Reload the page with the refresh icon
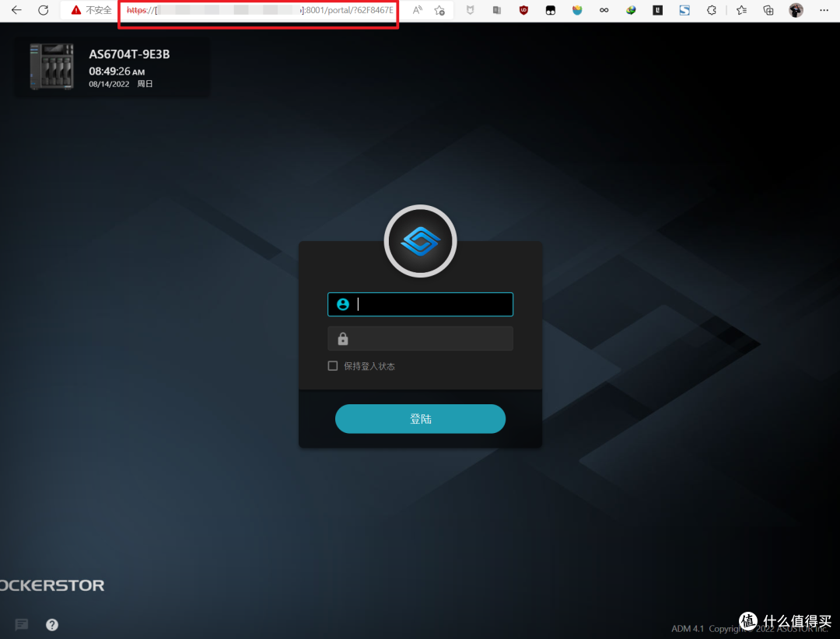Viewport: 840px width, 639px height. (x=44, y=10)
